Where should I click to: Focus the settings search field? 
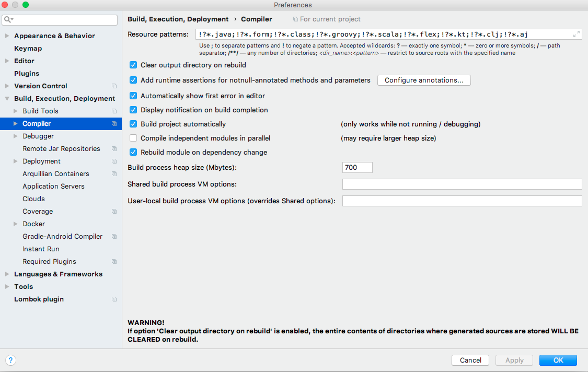[x=60, y=20]
